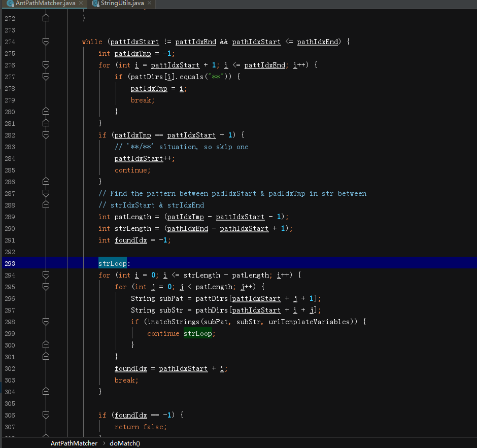Collapse the while loop at line 274
Screen dimensions: 477x448
coord(46,42)
